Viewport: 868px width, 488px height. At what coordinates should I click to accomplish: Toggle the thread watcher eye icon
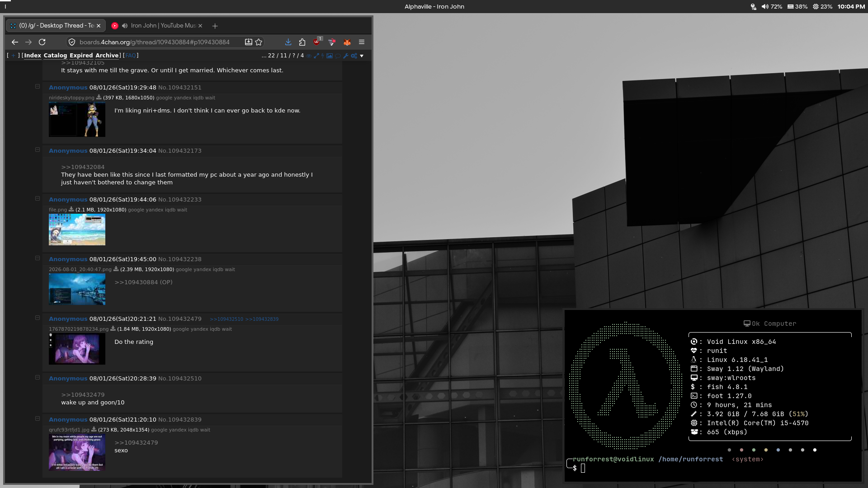click(x=309, y=56)
